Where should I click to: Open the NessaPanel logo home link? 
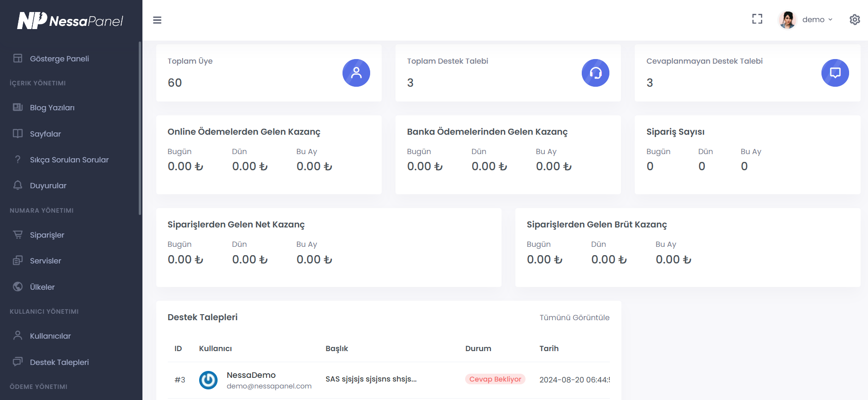pos(70,21)
